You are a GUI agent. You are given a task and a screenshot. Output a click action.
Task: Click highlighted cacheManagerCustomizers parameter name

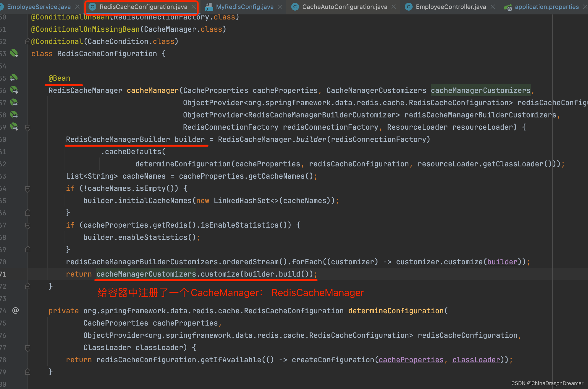coord(481,90)
